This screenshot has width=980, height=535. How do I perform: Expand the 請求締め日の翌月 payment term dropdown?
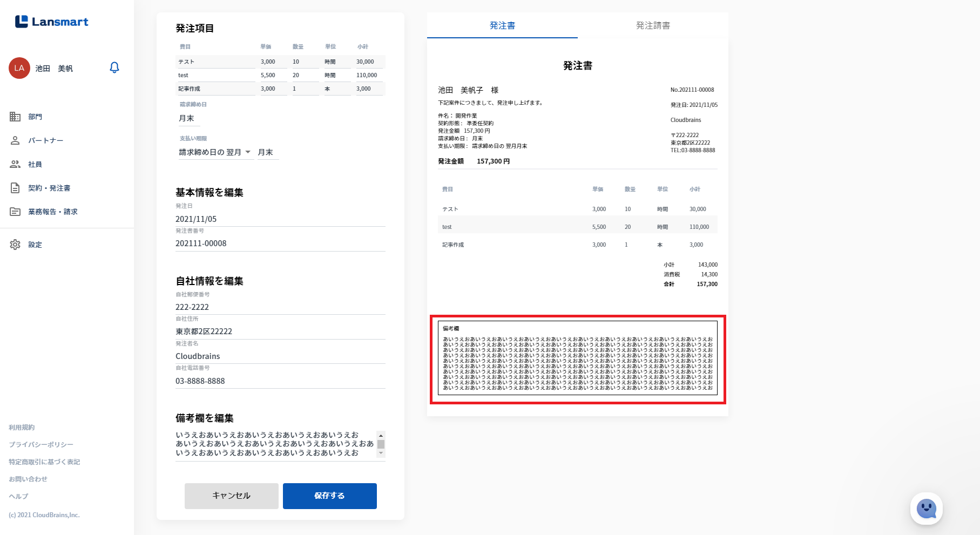tap(248, 152)
